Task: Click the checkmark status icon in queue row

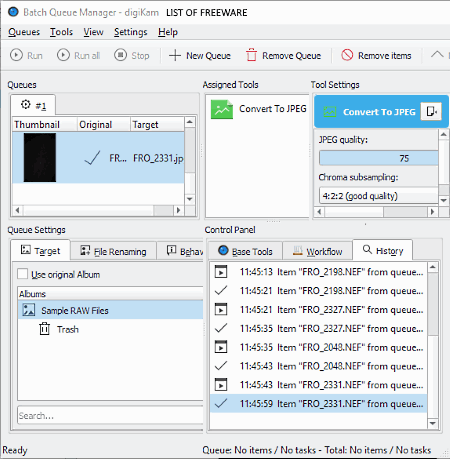Action: pos(92,158)
